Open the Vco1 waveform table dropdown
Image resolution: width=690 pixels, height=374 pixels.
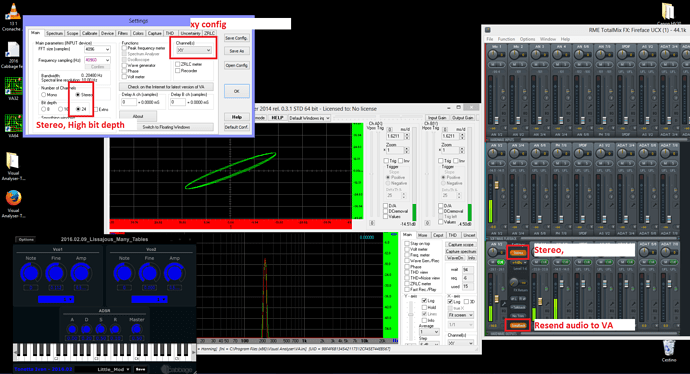[x=56, y=299]
